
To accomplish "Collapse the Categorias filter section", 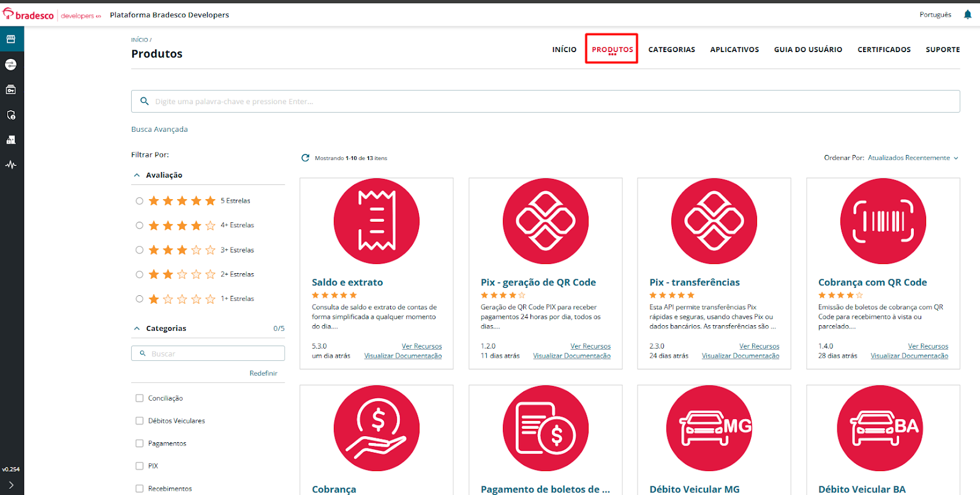I will tap(137, 328).
